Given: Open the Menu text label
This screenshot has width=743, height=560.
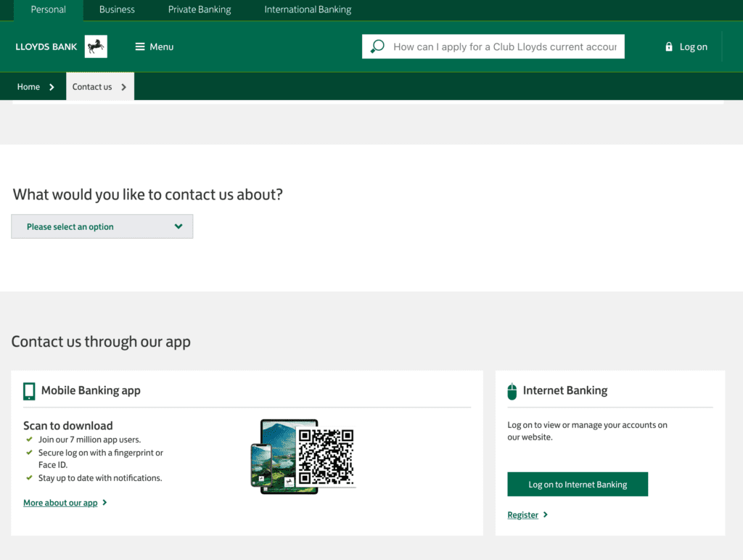Looking at the screenshot, I should (x=162, y=46).
